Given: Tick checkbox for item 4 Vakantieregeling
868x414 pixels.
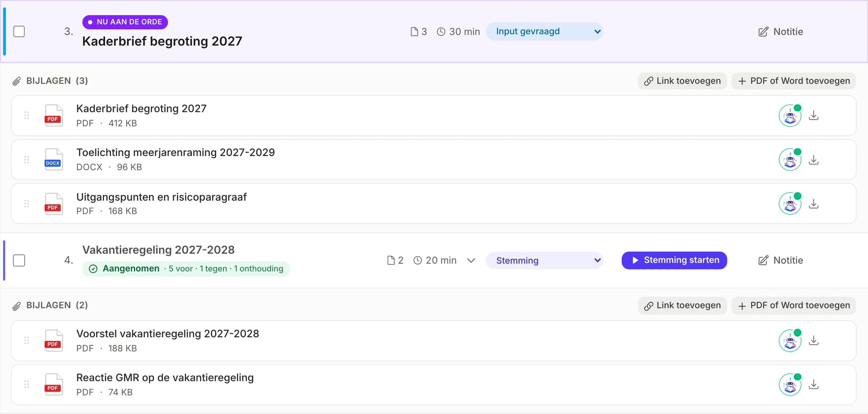Looking at the screenshot, I should pos(19,260).
